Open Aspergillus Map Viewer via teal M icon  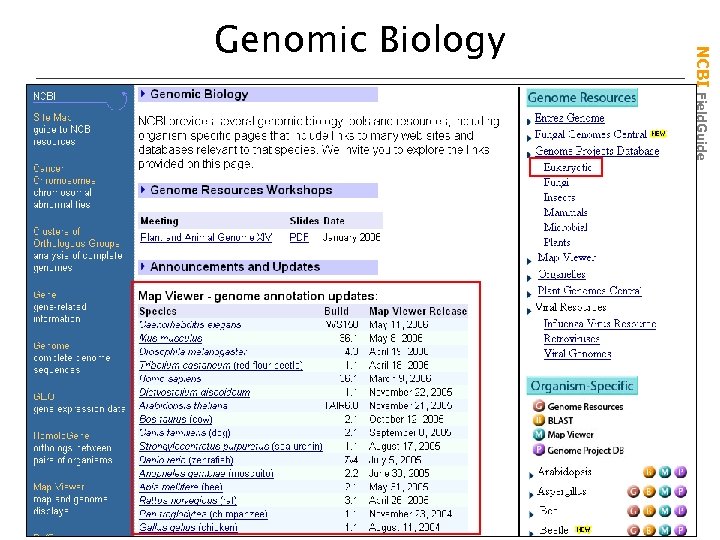click(664, 492)
